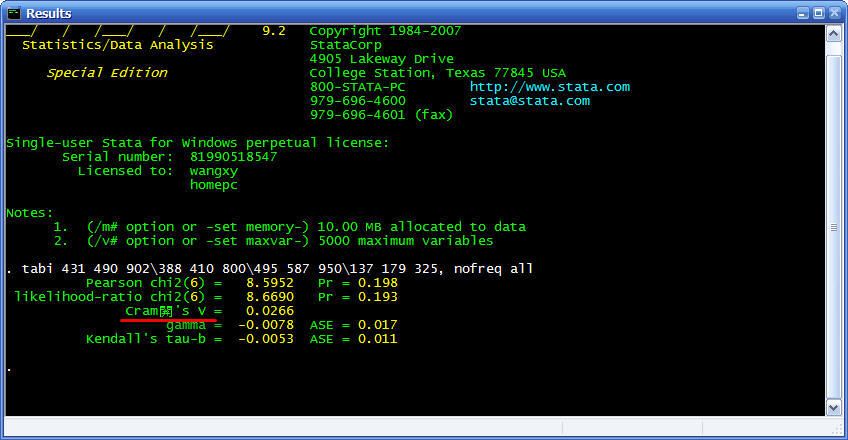Click the homepc text

[214, 185]
